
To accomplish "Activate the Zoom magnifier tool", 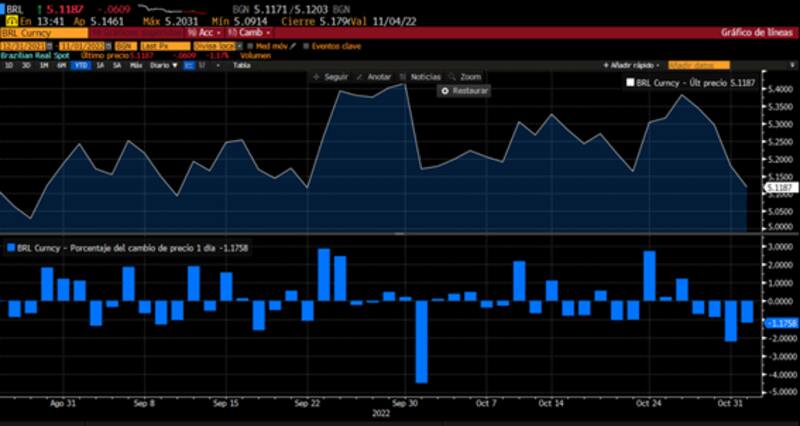I will coord(465,76).
